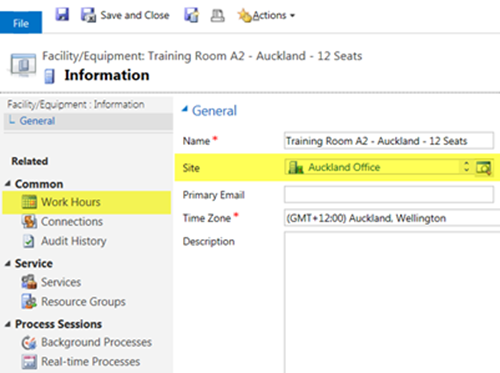Select General in form navigation
The height and width of the screenshot is (373, 500).
coord(37,121)
